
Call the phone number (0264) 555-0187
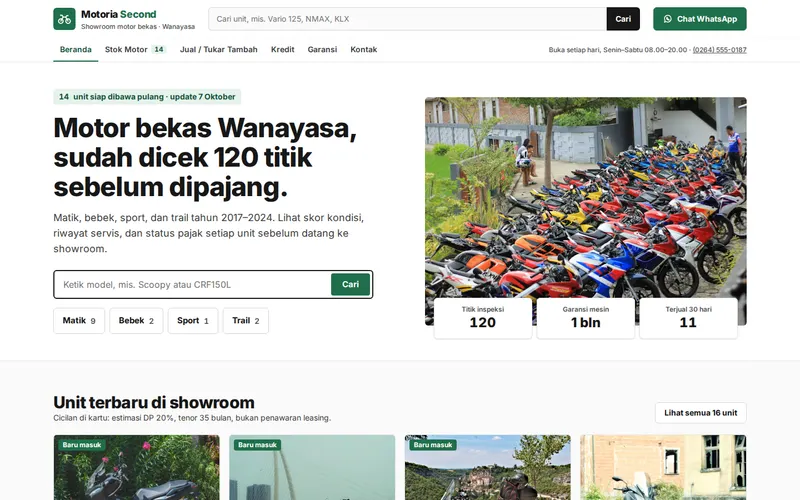point(719,50)
